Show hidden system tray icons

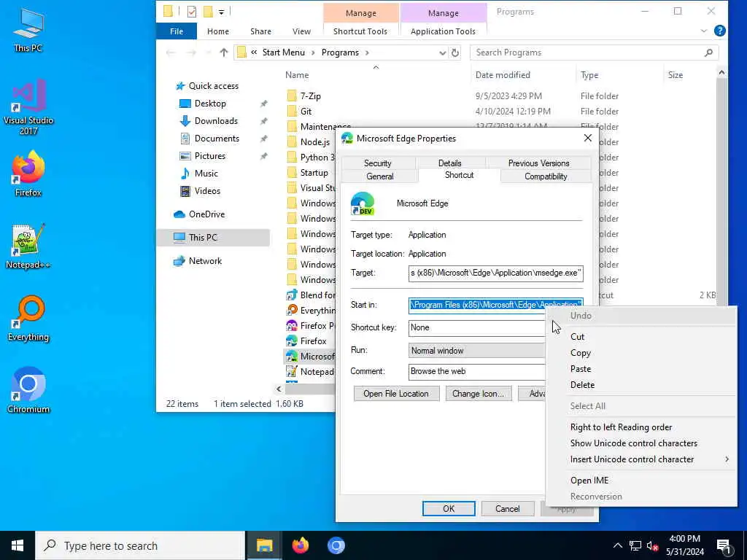point(617,545)
